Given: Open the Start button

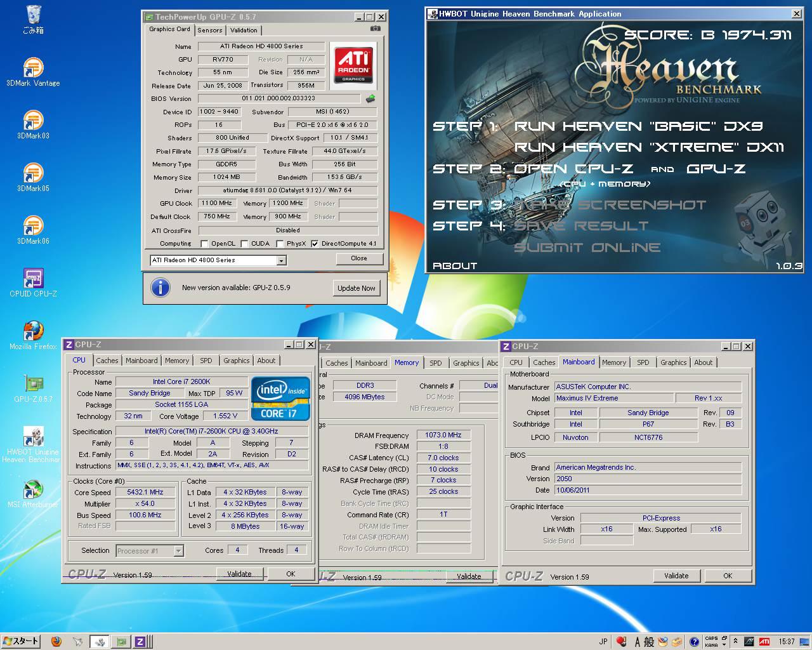Looking at the screenshot, I should [20, 641].
